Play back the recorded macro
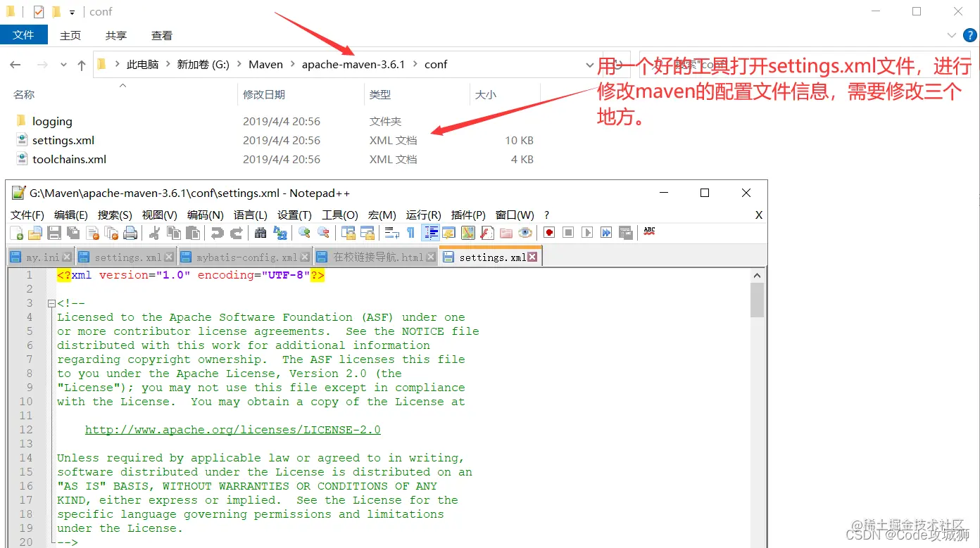This screenshot has width=980, height=548. coord(587,232)
